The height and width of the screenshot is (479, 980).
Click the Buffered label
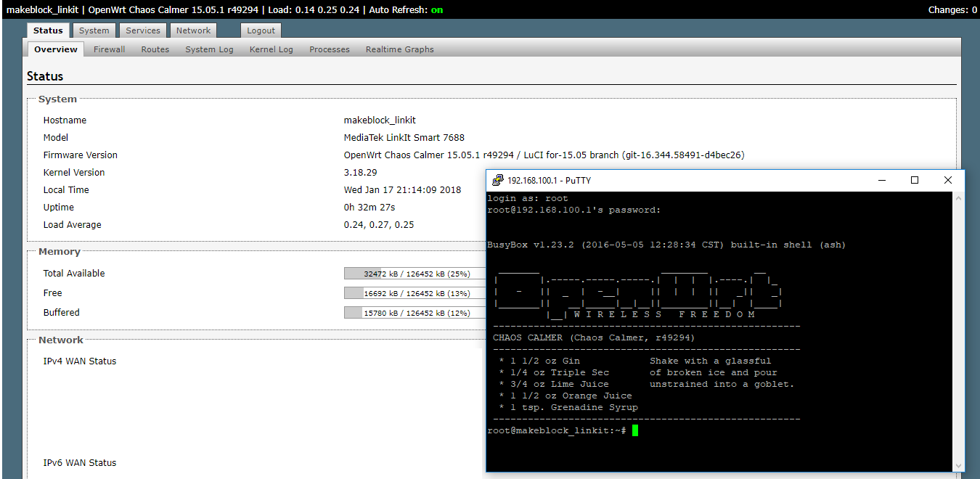pos(62,313)
